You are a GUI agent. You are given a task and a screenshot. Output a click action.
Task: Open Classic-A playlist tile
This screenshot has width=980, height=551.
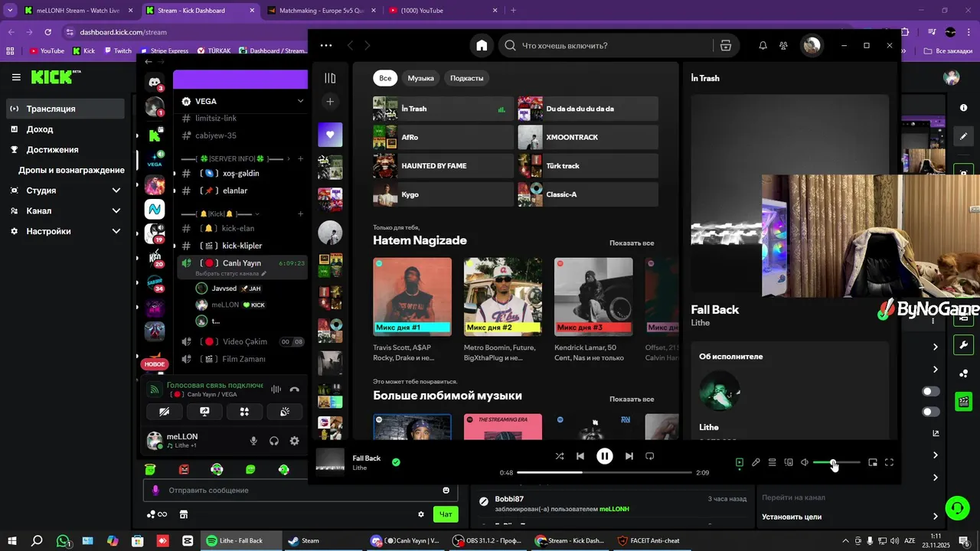coord(588,194)
